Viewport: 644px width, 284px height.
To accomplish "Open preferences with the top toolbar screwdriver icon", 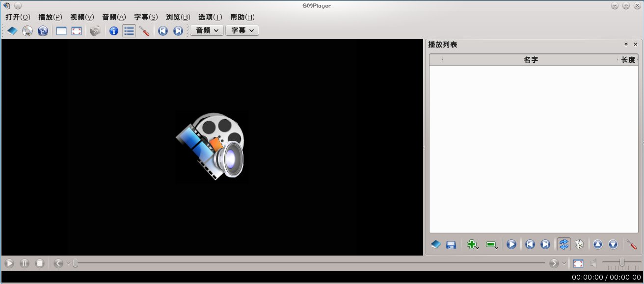I will pyautogui.click(x=144, y=31).
